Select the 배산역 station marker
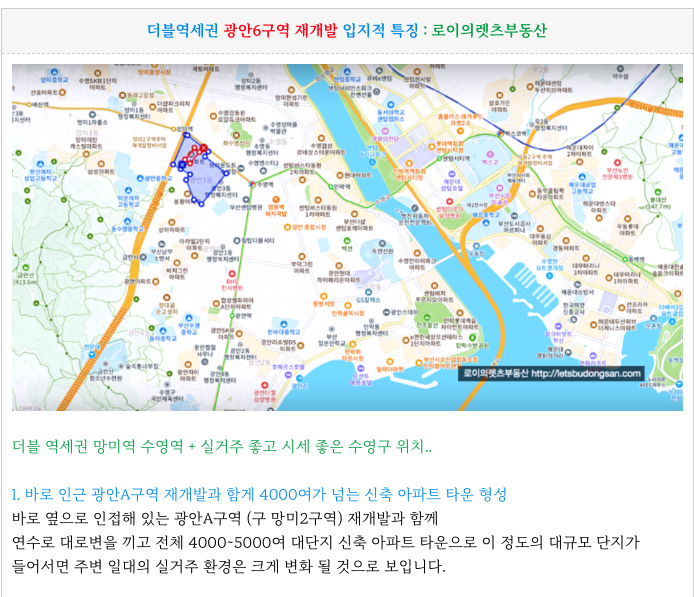694x597 pixels. 29,105
